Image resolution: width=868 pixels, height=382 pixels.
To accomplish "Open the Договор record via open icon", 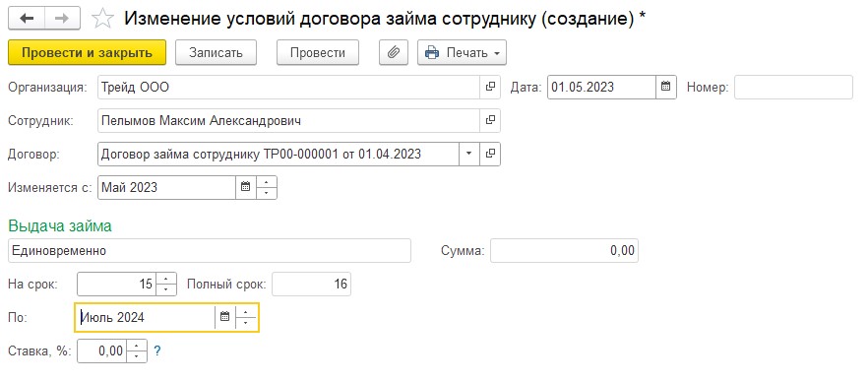I will [x=490, y=154].
